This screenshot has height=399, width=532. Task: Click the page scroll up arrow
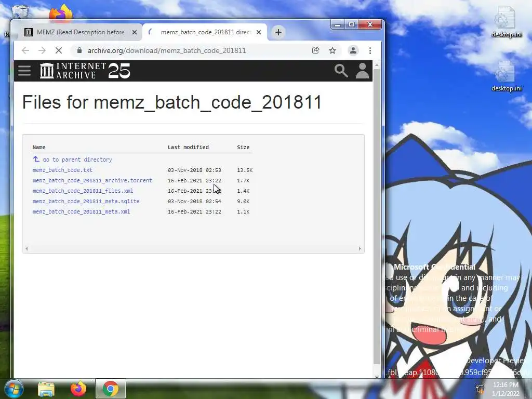(377, 65)
